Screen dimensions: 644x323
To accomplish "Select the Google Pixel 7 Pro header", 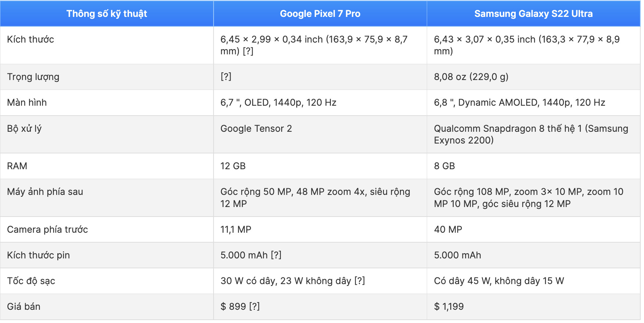I will pyautogui.click(x=320, y=14).
